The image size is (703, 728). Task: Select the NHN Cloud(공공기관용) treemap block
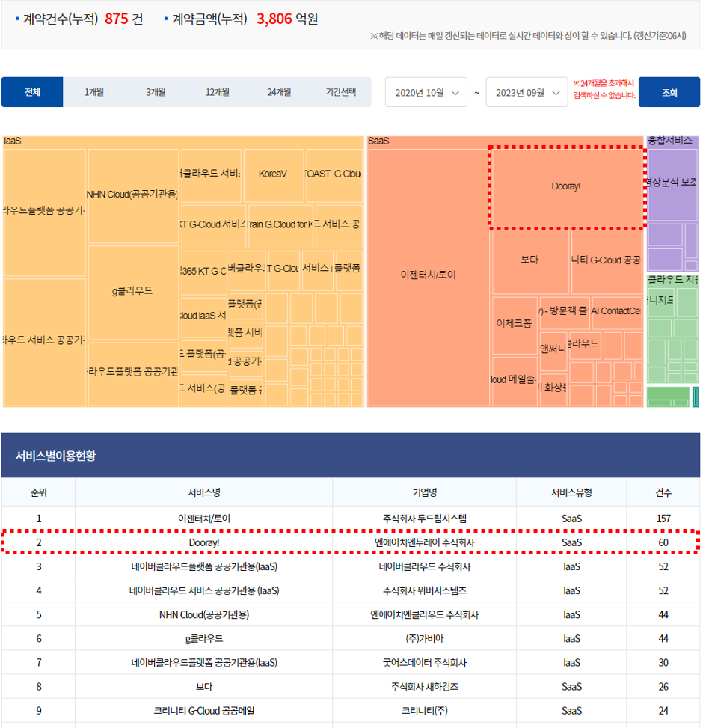click(133, 195)
